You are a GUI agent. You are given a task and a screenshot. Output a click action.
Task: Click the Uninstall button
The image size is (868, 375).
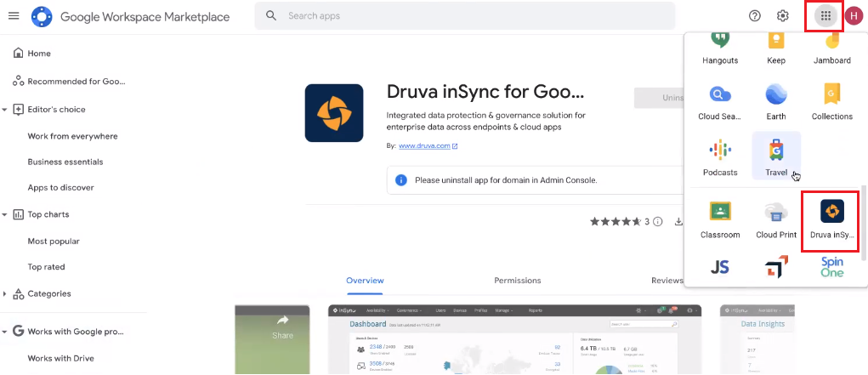pos(660,98)
